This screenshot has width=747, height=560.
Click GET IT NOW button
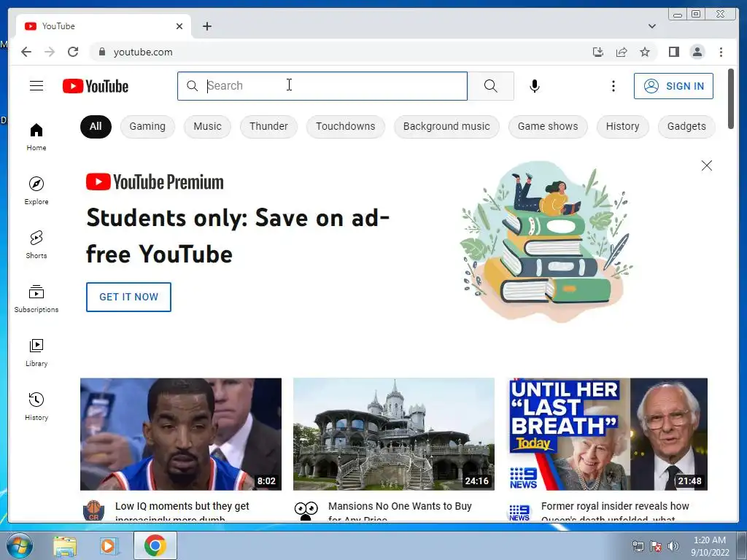[x=128, y=297]
